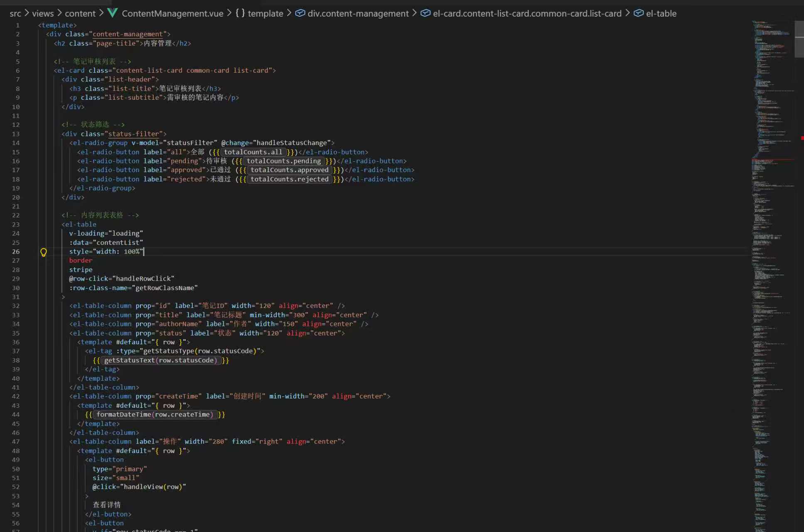Image resolution: width=804 pixels, height=532 pixels.
Task: Click the Vue file icon in breadcrumbs
Action: pyautogui.click(x=112, y=13)
